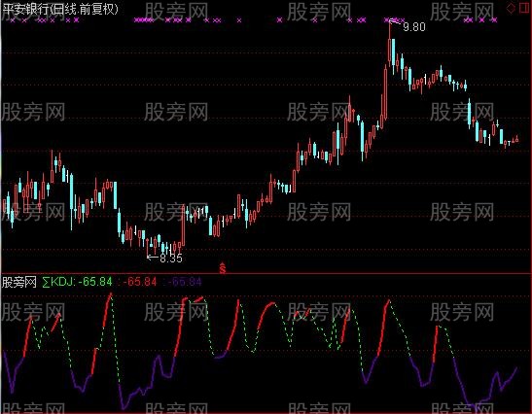Click the red diamond icon at chart corner
Image resolution: width=532 pixels, height=414 pixels.
click(511, 8)
